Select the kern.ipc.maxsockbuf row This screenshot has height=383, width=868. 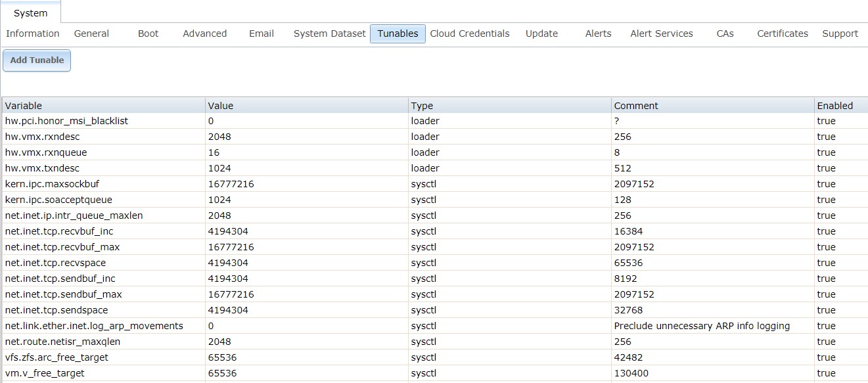[435, 184]
